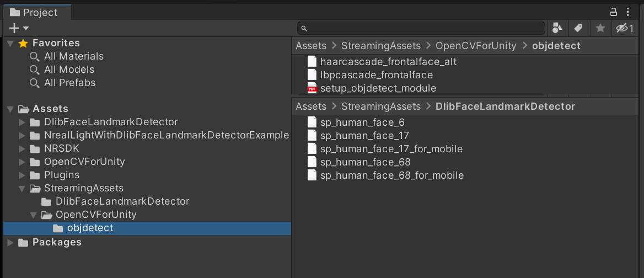Select sp_human_face_6 file
Image resolution: width=644 pixels, height=278 pixels.
point(362,122)
